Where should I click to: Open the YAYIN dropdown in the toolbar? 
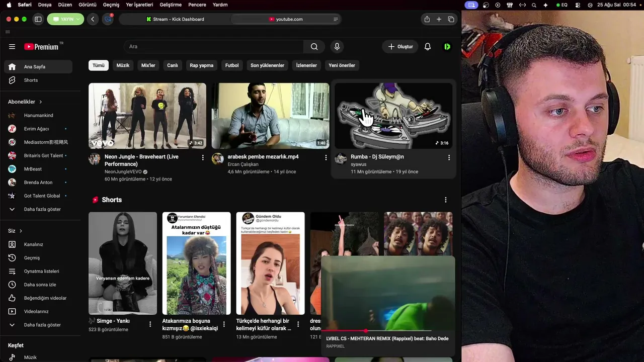[x=65, y=19]
